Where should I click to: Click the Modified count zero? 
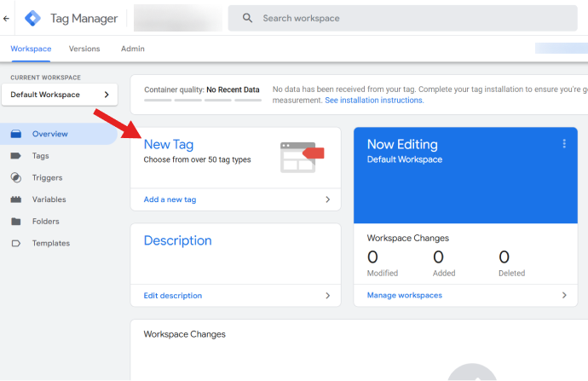coord(372,257)
